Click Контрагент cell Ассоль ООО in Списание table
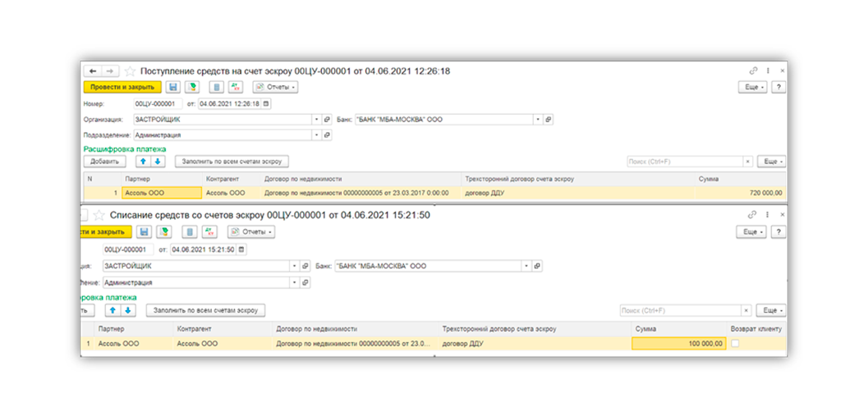 223,344
